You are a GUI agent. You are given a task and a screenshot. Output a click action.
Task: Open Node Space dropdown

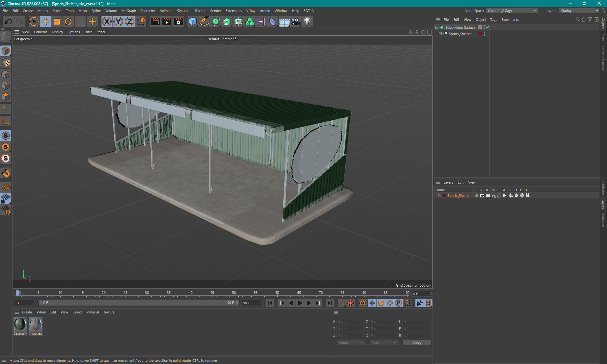[512, 11]
